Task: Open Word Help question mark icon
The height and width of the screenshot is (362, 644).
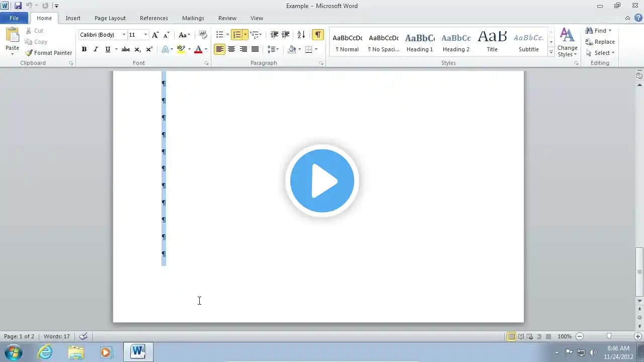Action: (638, 18)
